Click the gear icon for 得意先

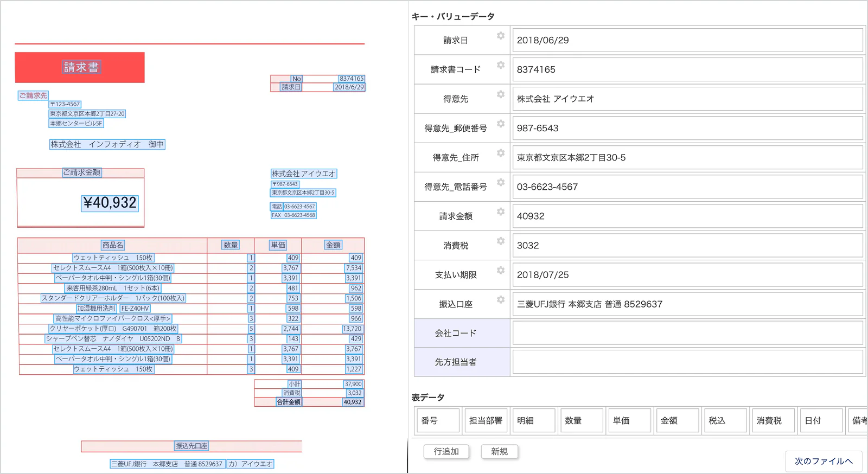point(500,94)
